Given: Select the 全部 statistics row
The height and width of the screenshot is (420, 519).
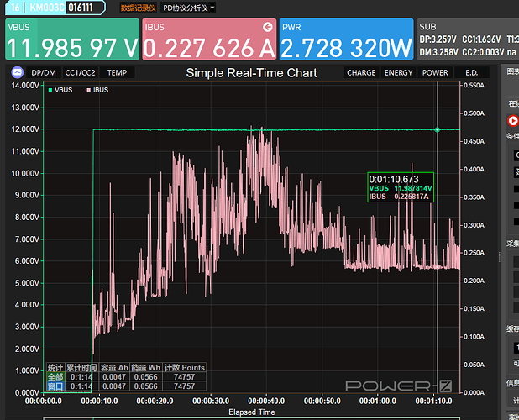Looking at the screenshot, I should [55, 377].
